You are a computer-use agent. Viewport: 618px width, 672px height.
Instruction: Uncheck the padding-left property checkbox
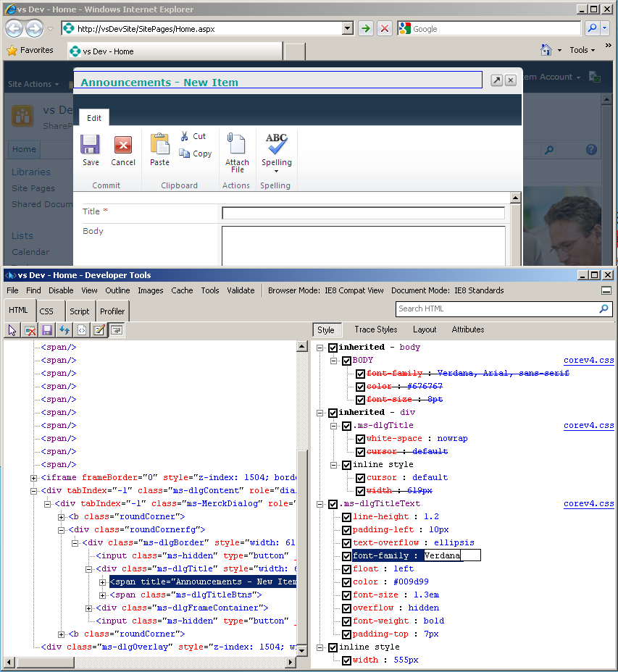[346, 530]
